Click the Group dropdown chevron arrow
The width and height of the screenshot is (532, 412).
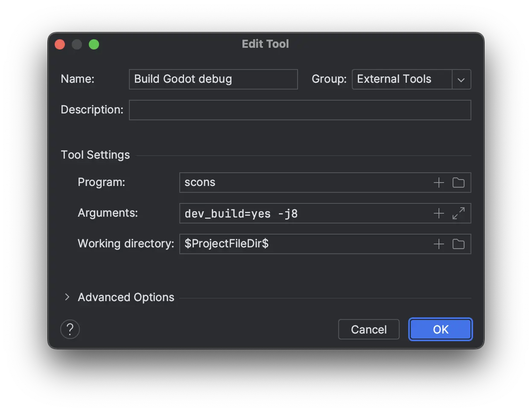(462, 79)
